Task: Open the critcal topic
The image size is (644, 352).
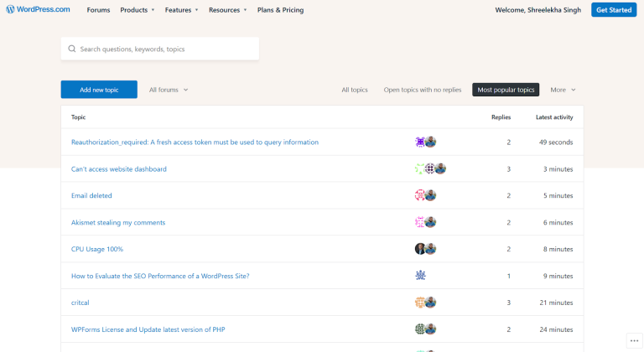Action: (80, 303)
